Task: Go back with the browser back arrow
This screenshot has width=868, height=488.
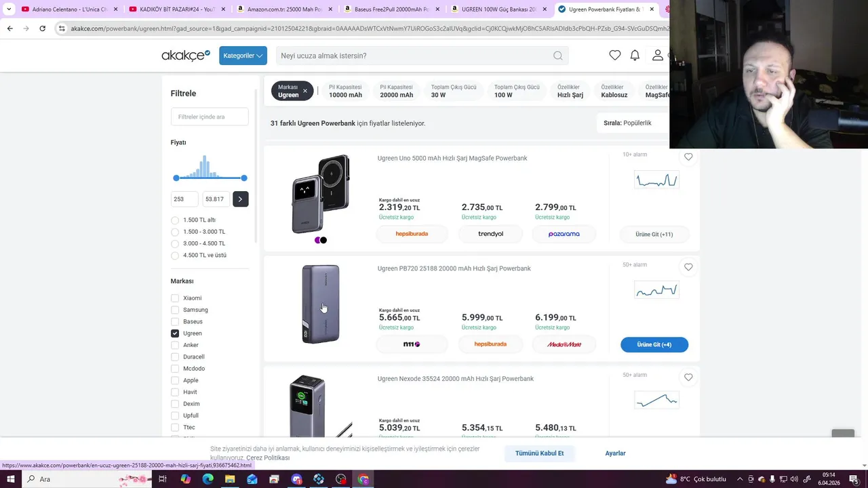Action: tap(9, 28)
